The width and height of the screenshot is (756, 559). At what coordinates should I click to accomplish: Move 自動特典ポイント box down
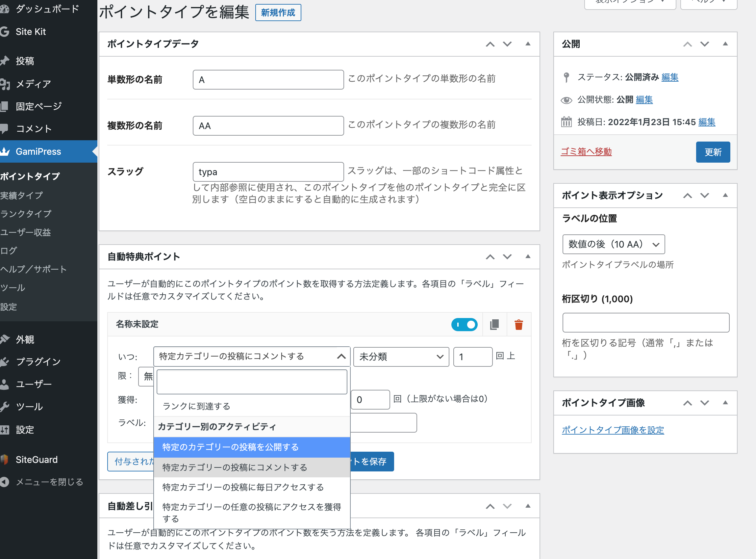click(x=507, y=257)
